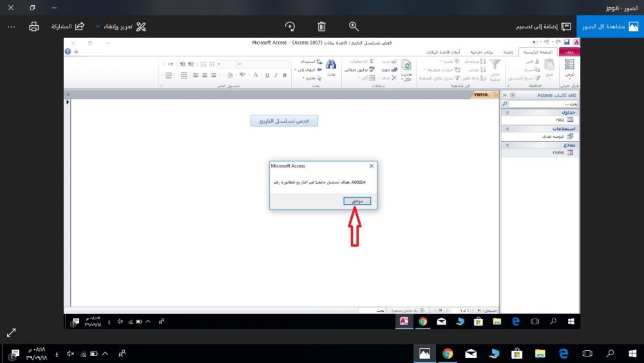The image size is (644, 363).
Task: Open the بيانات خارجية (External Data) tab
Action: tap(481, 52)
